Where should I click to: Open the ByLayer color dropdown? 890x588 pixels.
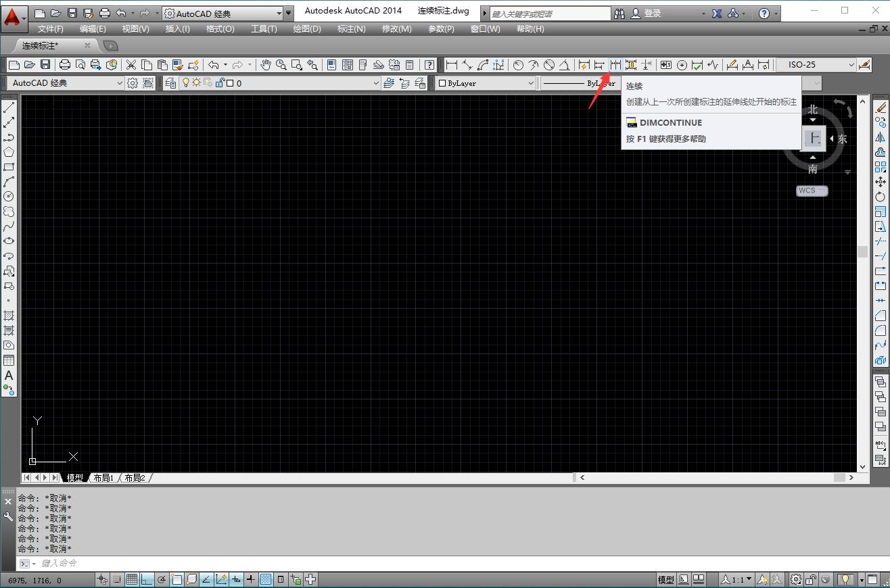pyautogui.click(x=531, y=82)
